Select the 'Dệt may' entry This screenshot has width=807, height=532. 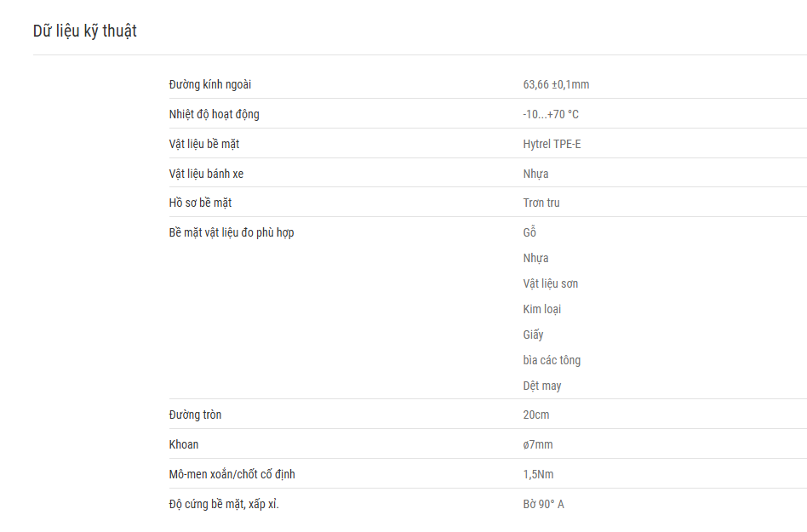[x=542, y=386]
